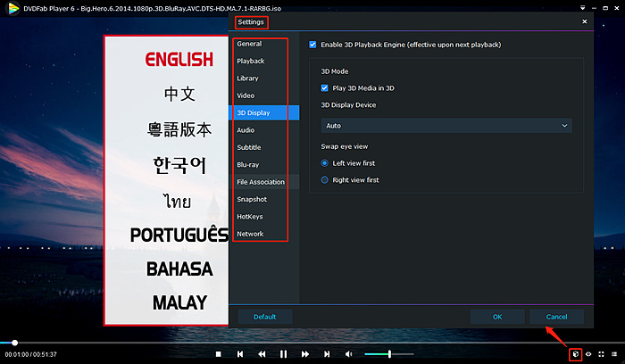Adjust the volume slider
Viewport: 625px width, 364px height.
388,354
